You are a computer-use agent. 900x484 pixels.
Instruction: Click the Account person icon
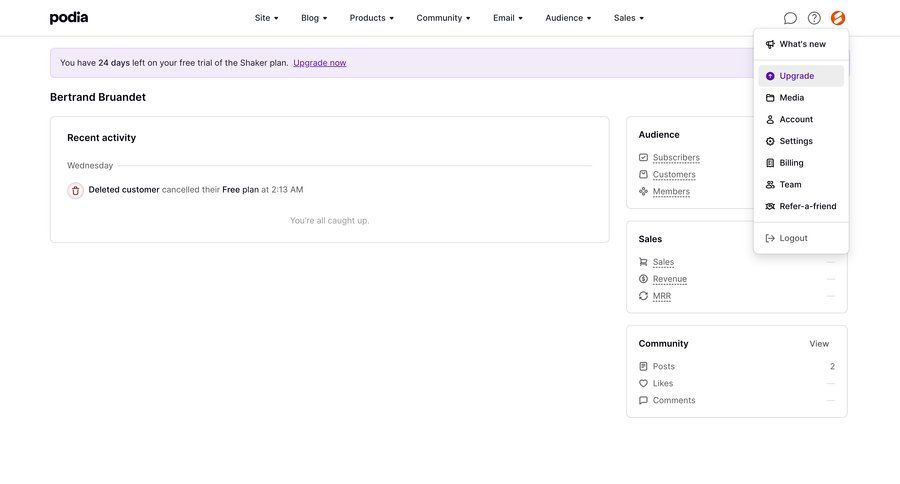coord(770,119)
